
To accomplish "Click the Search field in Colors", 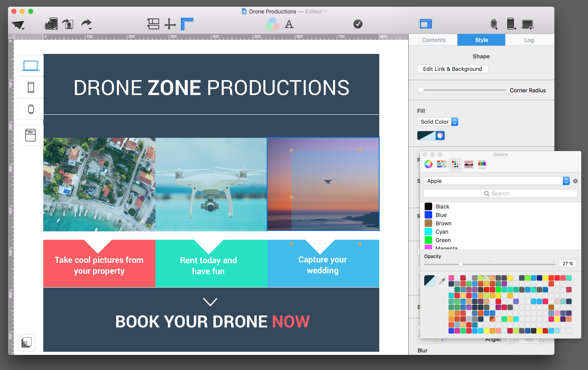I will tap(500, 193).
